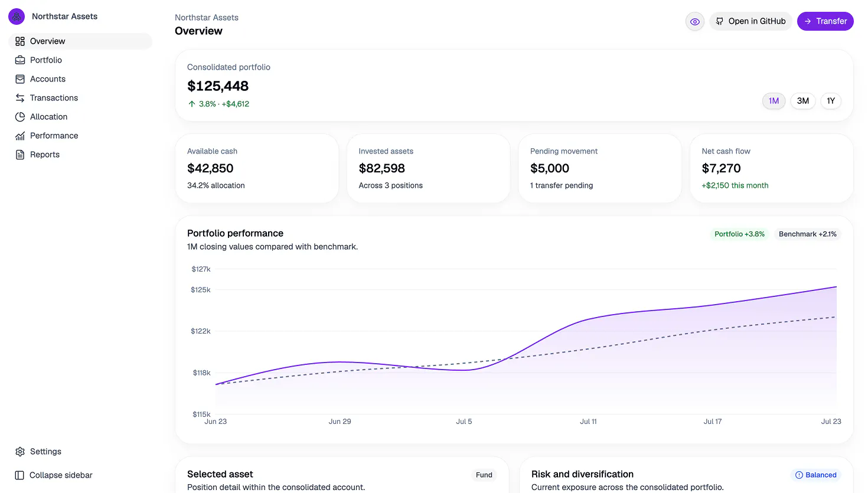This screenshot has height=493, width=868.
Task: Click the Accounts card icon
Action: point(20,79)
